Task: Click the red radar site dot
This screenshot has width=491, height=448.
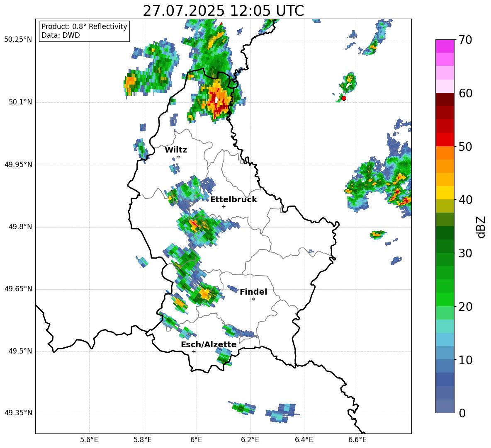Action: click(x=344, y=98)
